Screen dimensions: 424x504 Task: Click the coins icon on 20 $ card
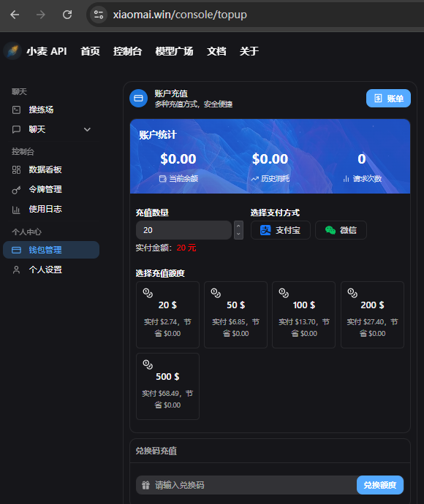[148, 293]
